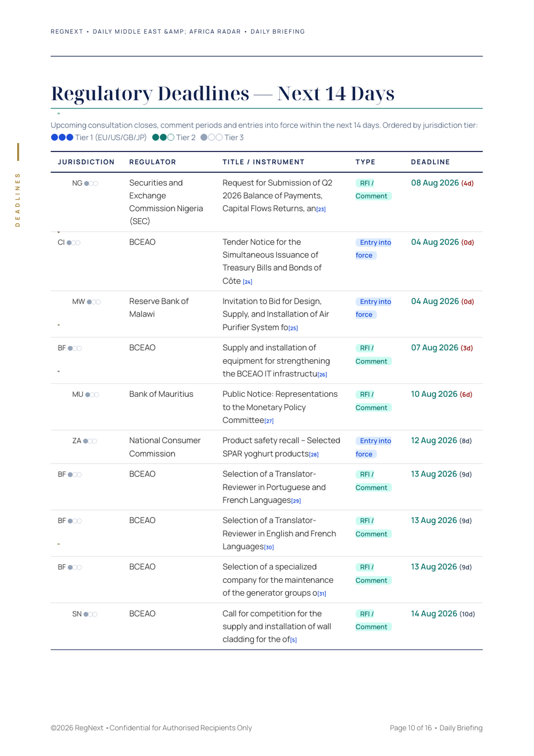Viewport: 534px width, 756px height.
Task: Click the DEADLINE column header
Action: pyautogui.click(x=431, y=162)
